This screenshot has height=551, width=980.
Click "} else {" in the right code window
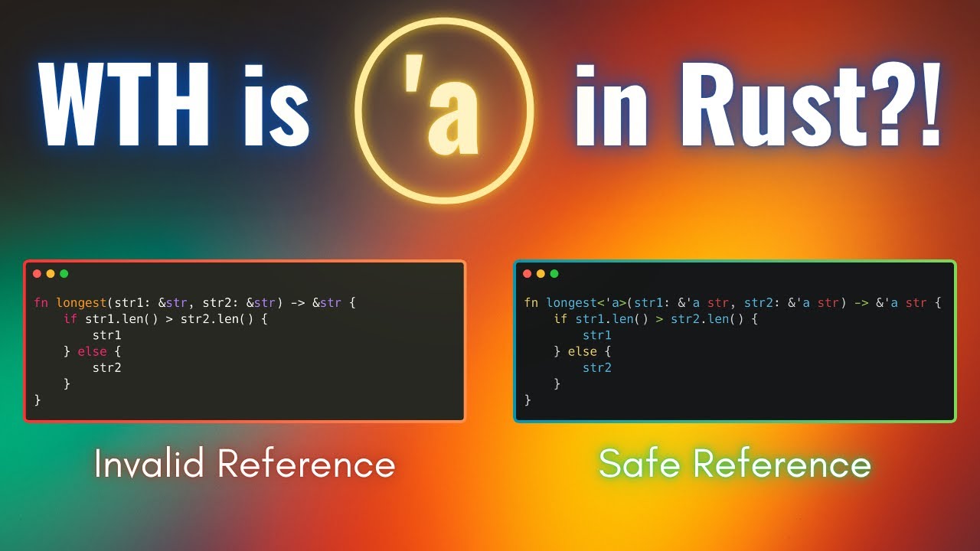(583, 351)
